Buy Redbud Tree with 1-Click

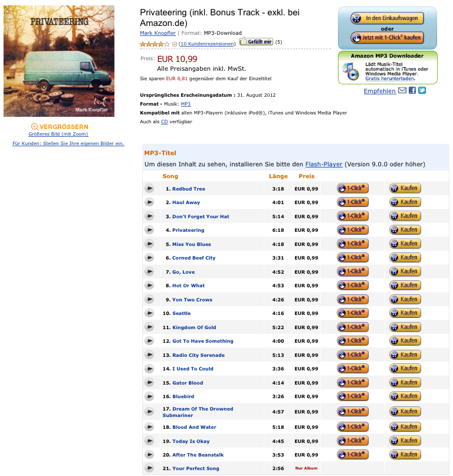coord(353,188)
